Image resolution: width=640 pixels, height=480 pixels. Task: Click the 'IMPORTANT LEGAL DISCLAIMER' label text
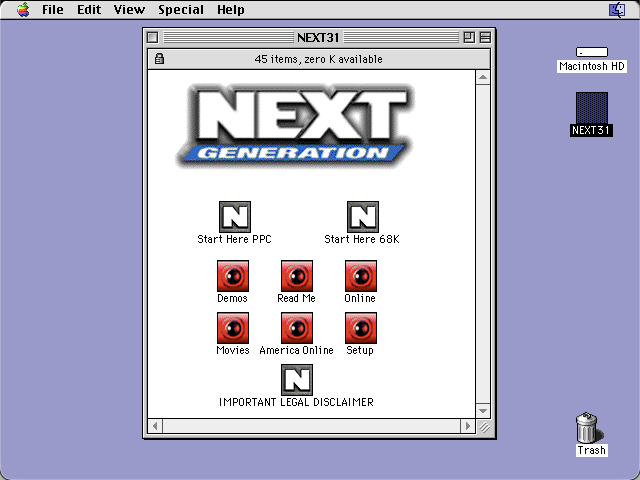click(x=296, y=402)
